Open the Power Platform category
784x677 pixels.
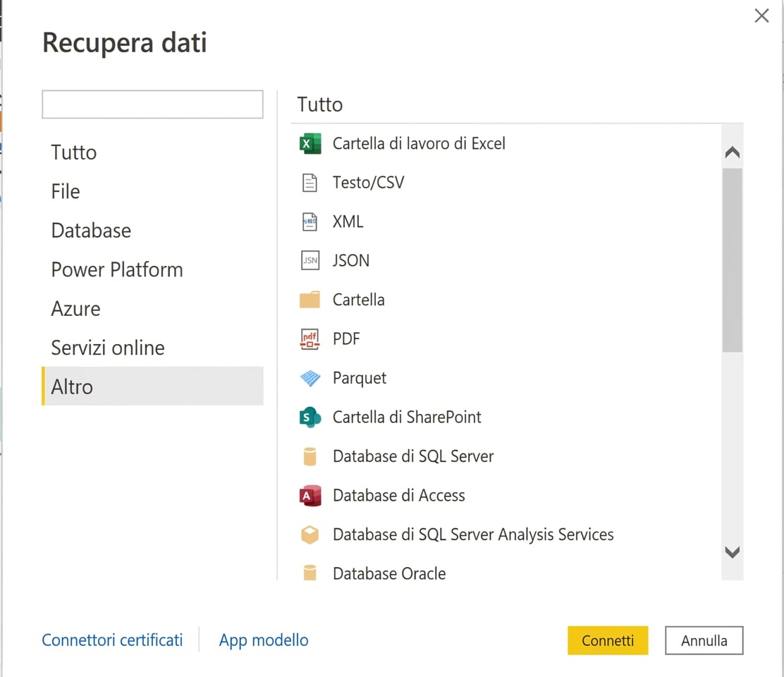[x=152, y=269]
